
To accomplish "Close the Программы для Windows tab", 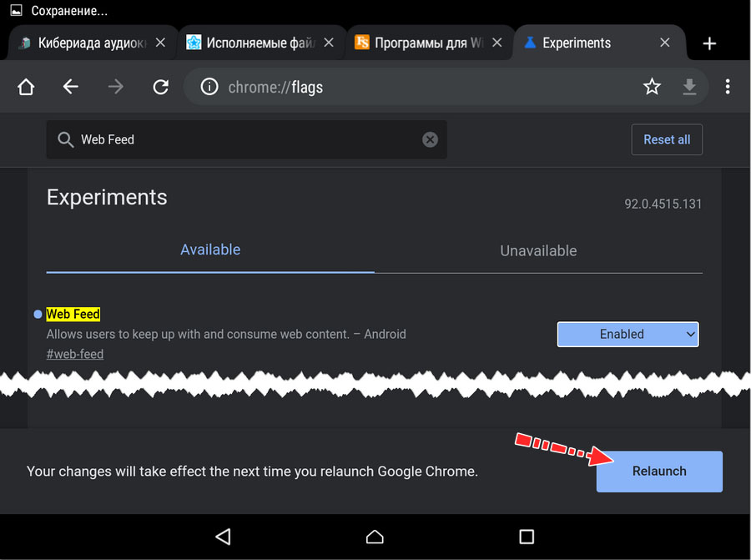I will click(x=497, y=43).
